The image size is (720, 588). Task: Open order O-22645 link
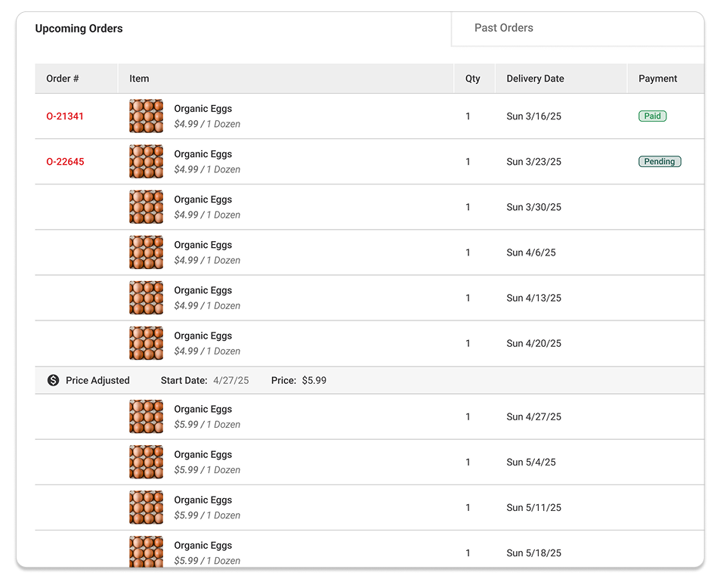[65, 162]
